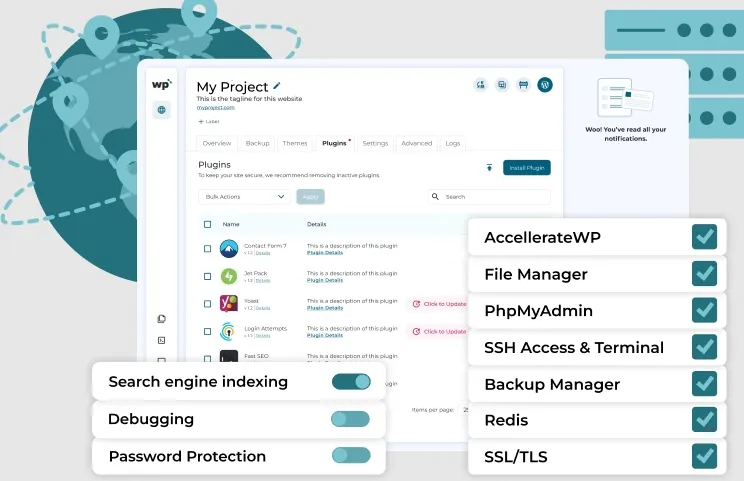Open Plugin Details for Contact Form 7
Screen dimensions: 744x481
click(x=325, y=253)
